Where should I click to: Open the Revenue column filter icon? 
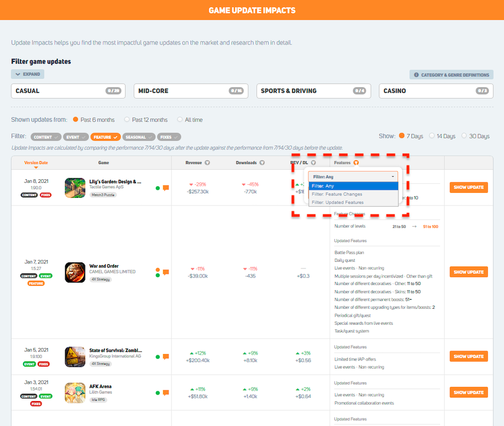[207, 163]
